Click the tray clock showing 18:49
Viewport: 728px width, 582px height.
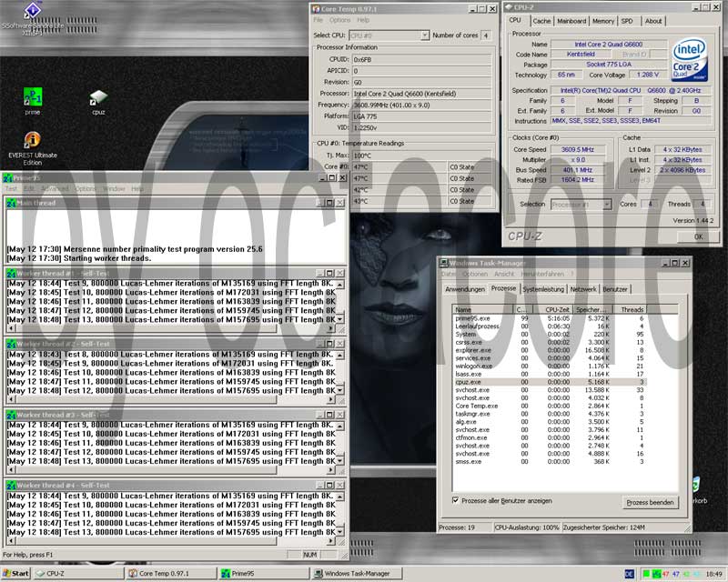[x=713, y=574]
